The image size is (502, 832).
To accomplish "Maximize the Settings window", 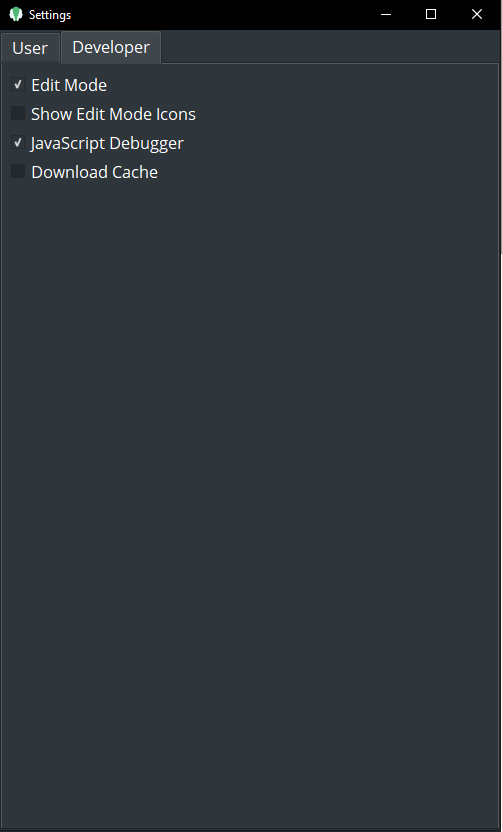I will (x=431, y=14).
